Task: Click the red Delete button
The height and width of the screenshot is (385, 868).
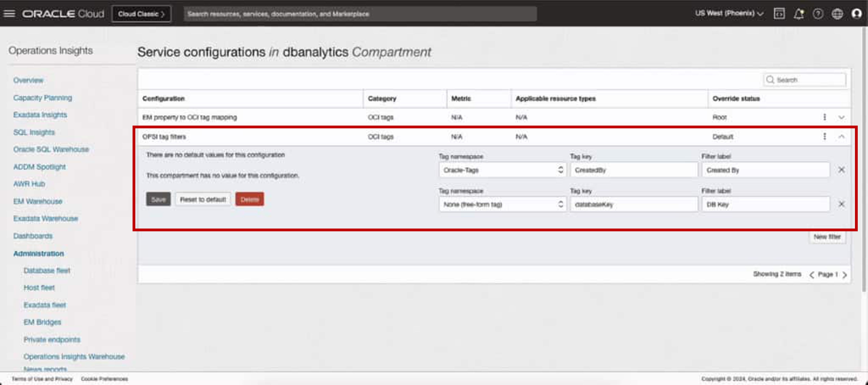Action: pyautogui.click(x=250, y=199)
